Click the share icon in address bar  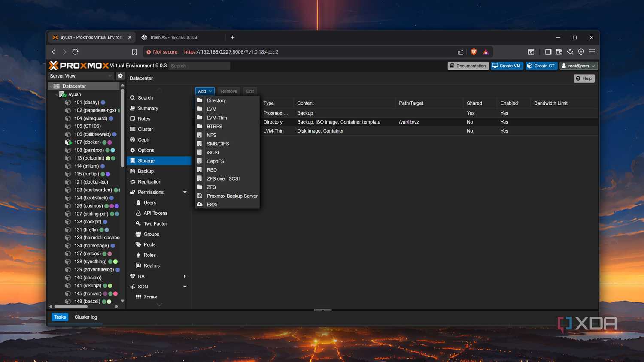(x=461, y=52)
